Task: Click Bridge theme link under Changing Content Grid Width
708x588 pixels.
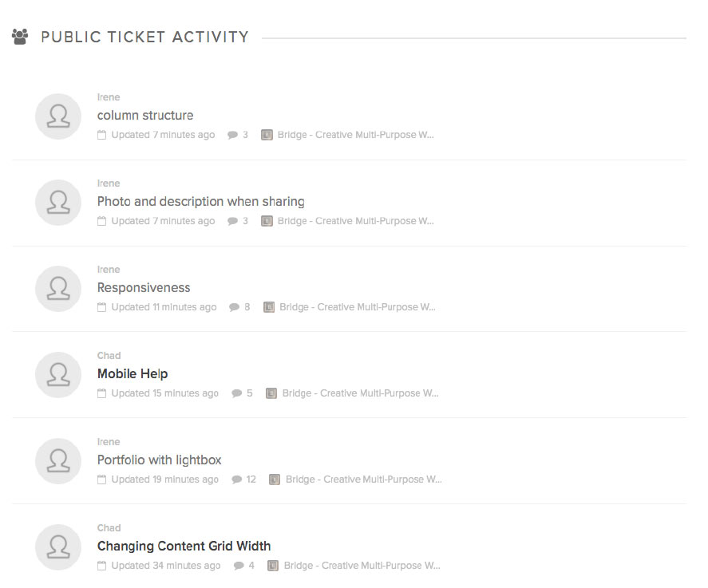Action: (362, 566)
